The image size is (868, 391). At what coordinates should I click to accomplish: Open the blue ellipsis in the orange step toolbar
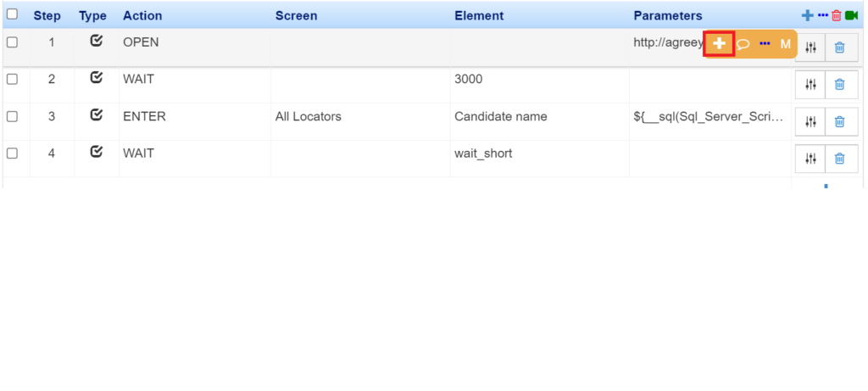765,43
